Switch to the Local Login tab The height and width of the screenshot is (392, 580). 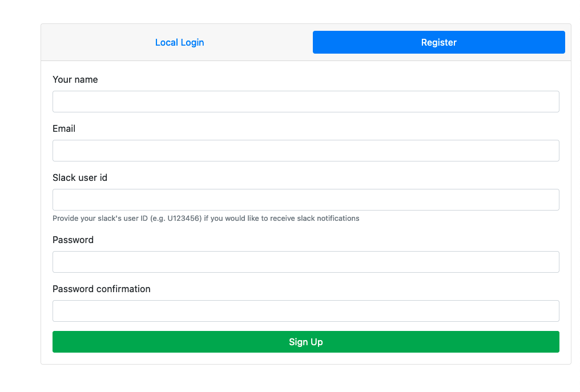pos(179,42)
